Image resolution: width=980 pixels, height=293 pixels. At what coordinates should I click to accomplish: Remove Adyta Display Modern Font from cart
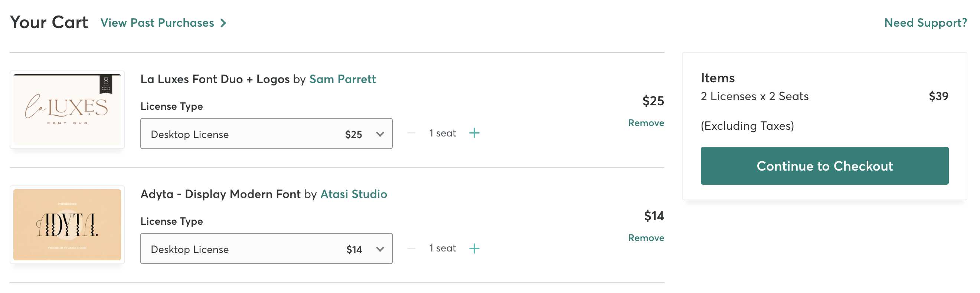click(646, 238)
